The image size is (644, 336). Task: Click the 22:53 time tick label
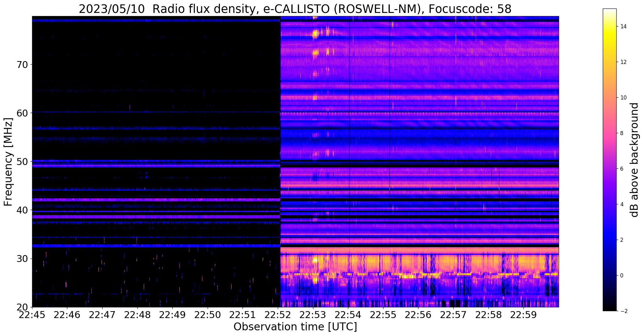(313, 315)
